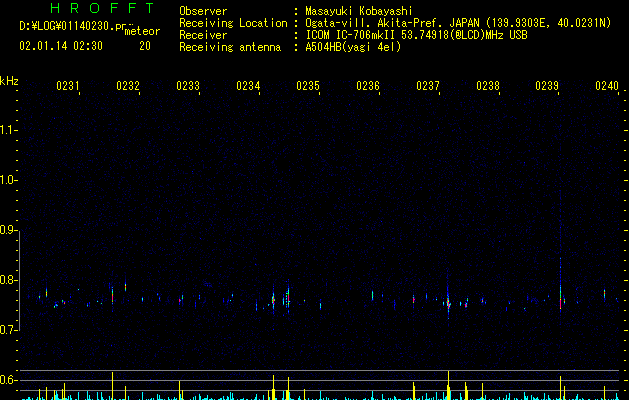The width and height of the screenshot is (629, 400).
Task: Click the 'meteor' count label
Action: (142, 31)
